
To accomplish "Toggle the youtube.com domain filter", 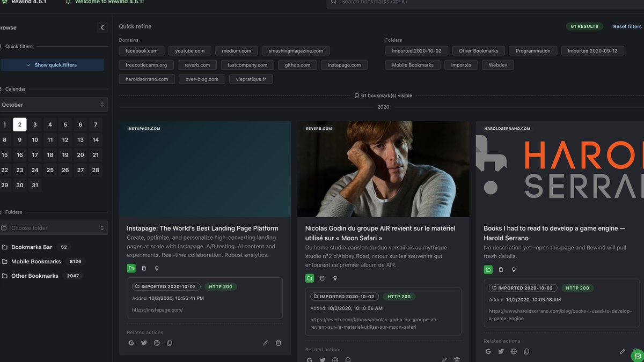I will click(190, 51).
